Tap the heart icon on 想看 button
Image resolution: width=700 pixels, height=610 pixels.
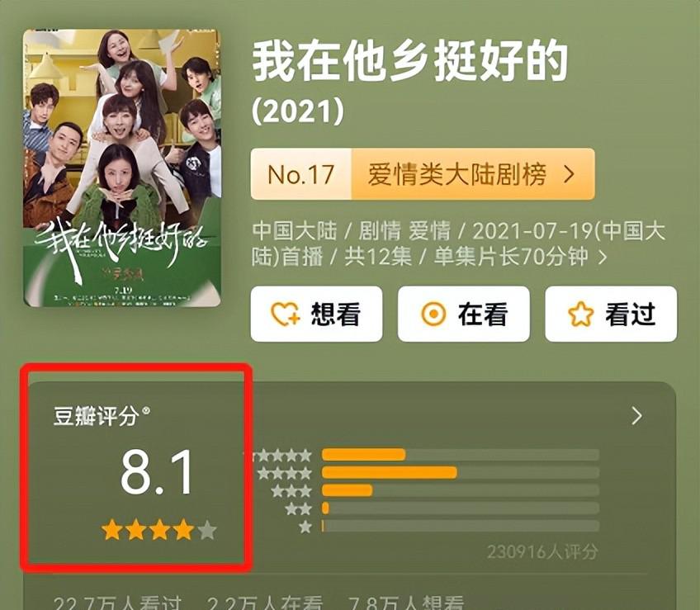point(286,314)
